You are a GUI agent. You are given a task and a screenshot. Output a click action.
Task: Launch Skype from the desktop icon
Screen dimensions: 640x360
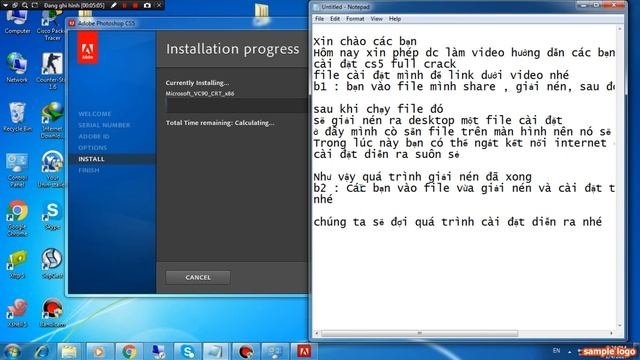pyautogui.click(x=52, y=216)
